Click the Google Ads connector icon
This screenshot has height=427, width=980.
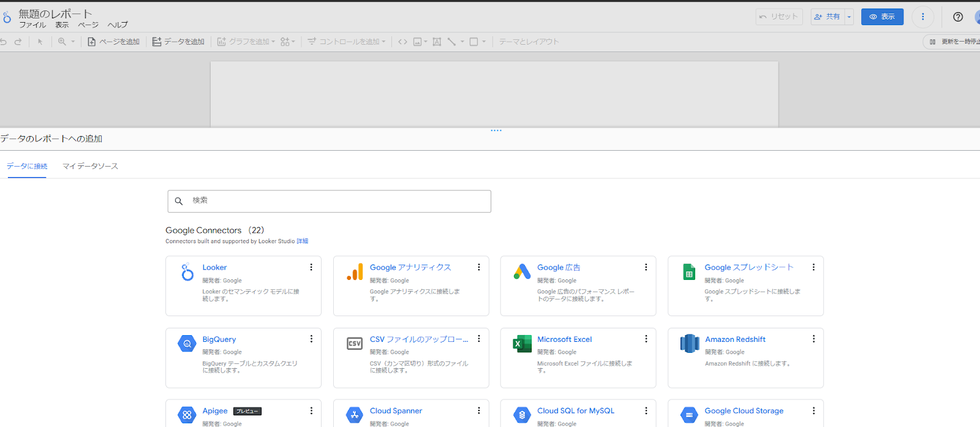tap(522, 272)
